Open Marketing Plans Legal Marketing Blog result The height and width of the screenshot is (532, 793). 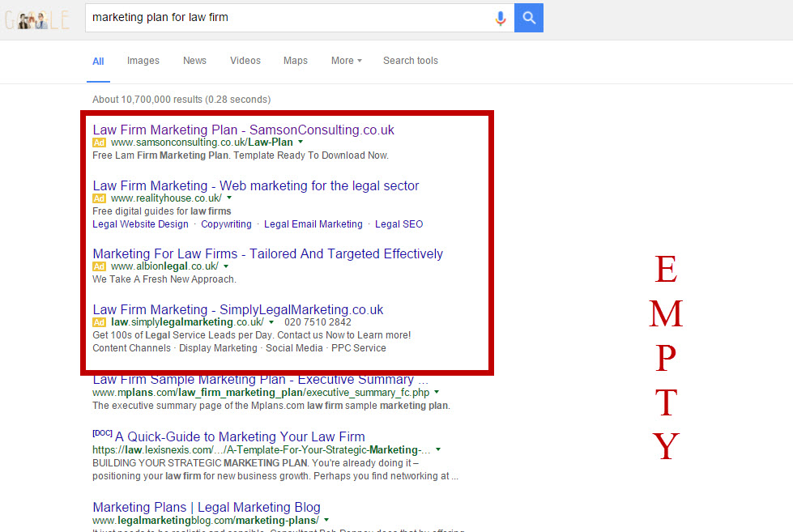tap(207, 507)
